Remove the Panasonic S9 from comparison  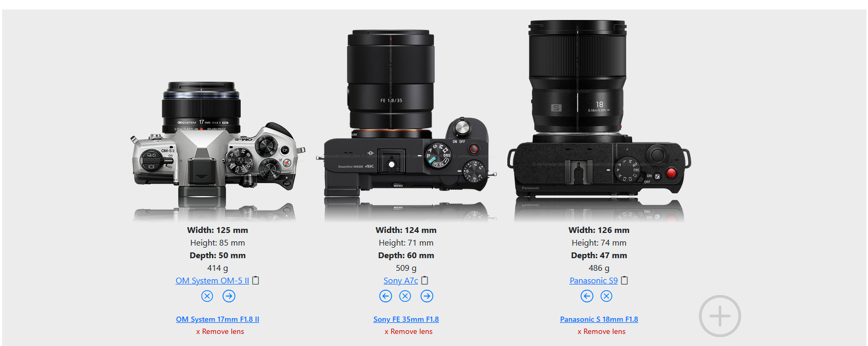[606, 296]
